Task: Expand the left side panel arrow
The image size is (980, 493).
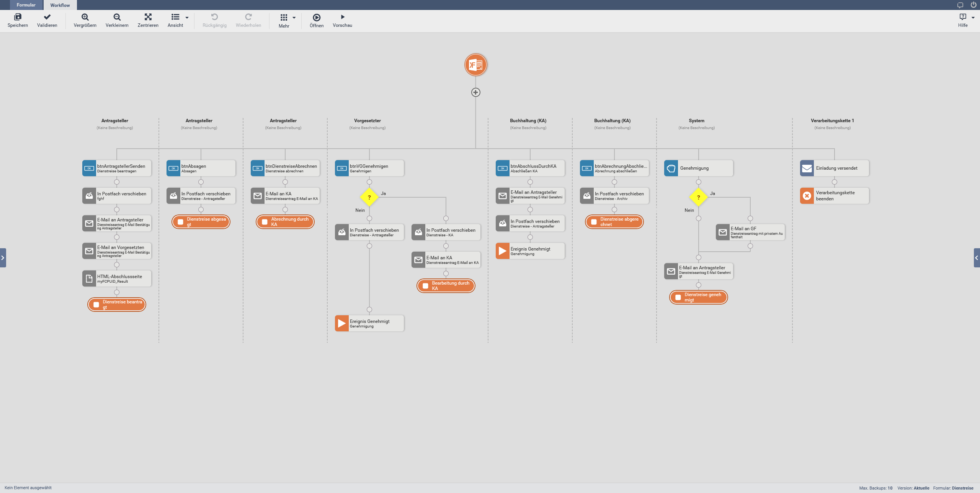Action: pos(3,258)
